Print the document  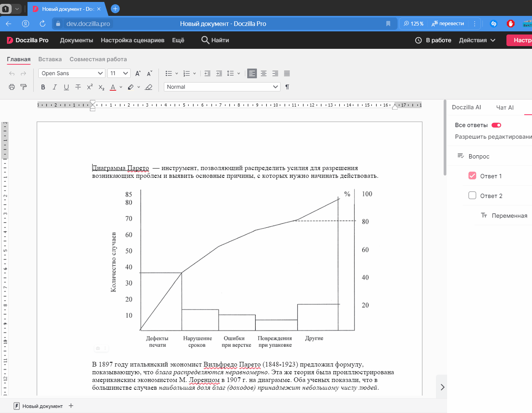tap(12, 87)
